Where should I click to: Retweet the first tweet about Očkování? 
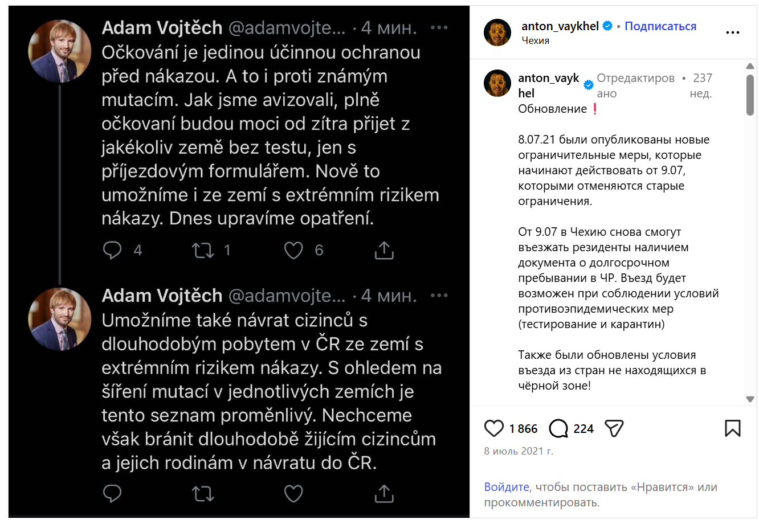[x=203, y=250]
